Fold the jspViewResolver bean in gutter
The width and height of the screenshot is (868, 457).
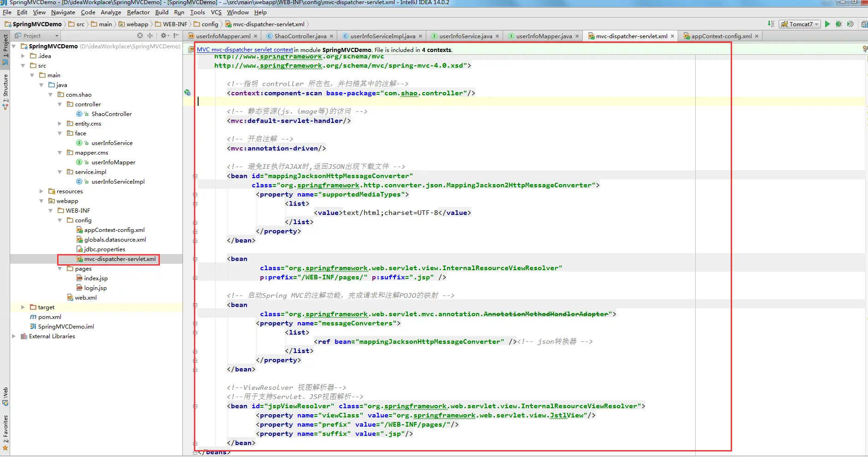(x=195, y=406)
